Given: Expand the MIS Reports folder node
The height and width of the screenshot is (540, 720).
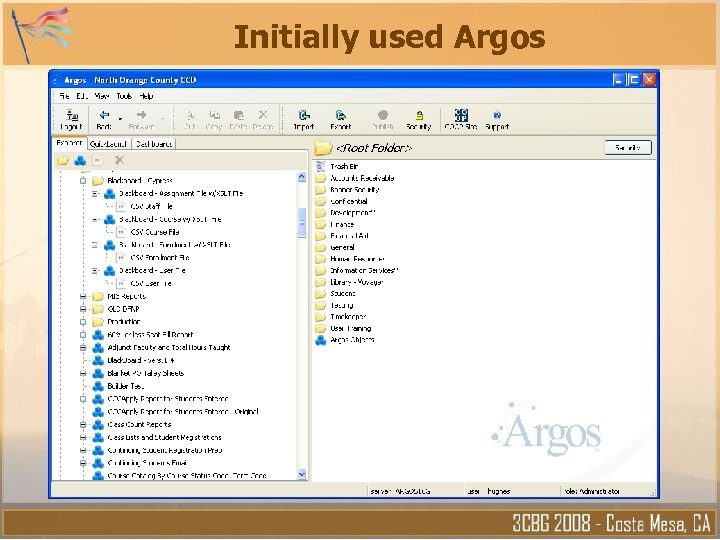Looking at the screenshot, I should point(83,296).
